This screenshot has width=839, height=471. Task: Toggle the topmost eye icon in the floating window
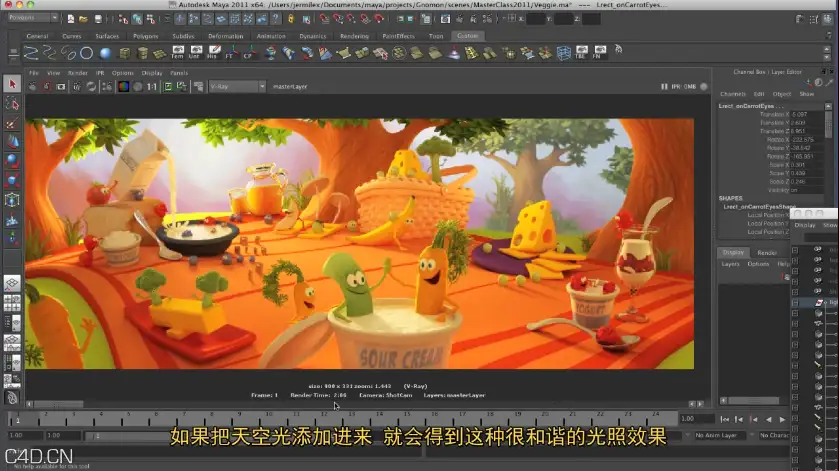tap(818, 249)
